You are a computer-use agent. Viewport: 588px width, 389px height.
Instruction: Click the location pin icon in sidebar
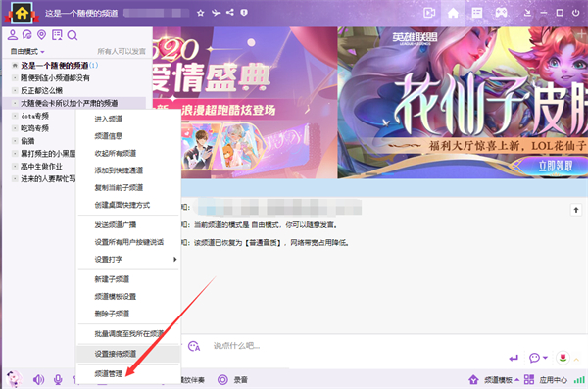(41, 35)
